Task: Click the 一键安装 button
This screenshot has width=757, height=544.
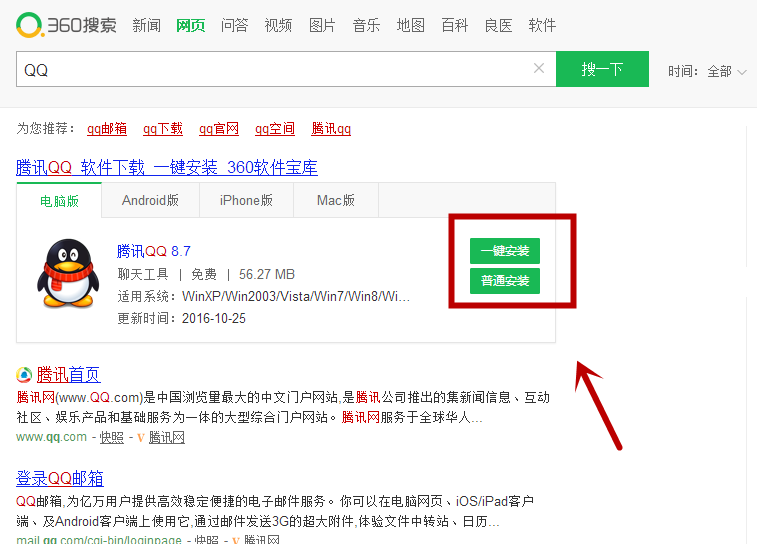Action: click(505, 251)
